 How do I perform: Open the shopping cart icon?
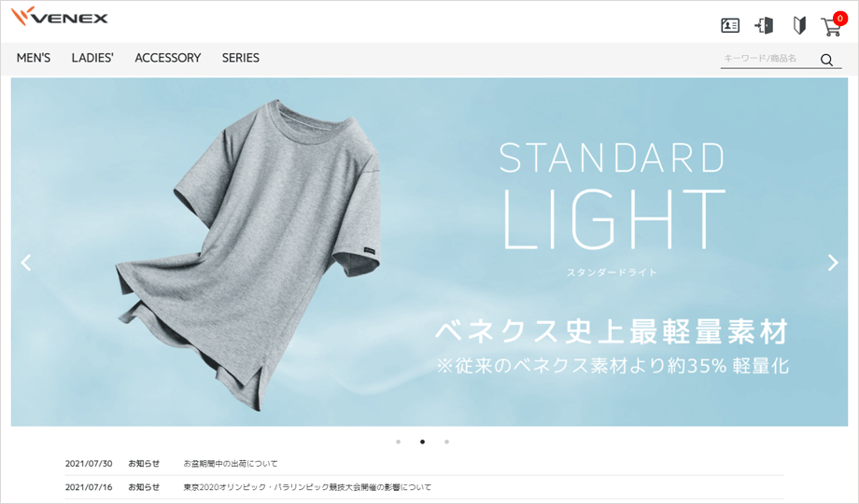pos(831,27)
